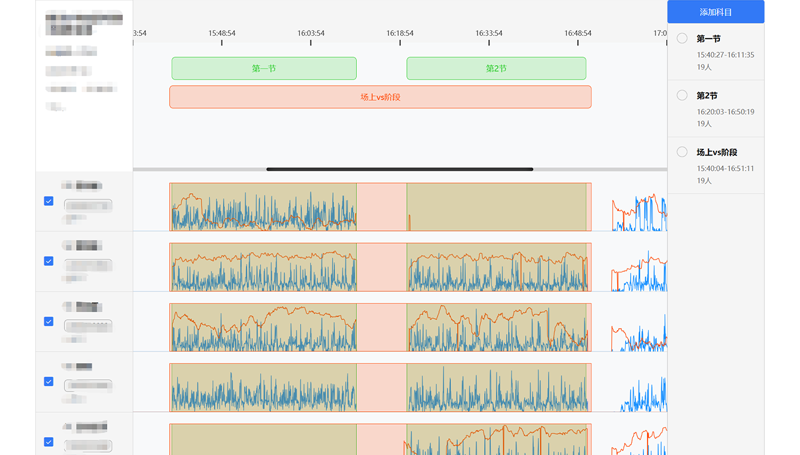The width and height of the screenshot is (800, 455).
Task: Click the tag pill under fourth player name
Action: click(x=88, y=385)
